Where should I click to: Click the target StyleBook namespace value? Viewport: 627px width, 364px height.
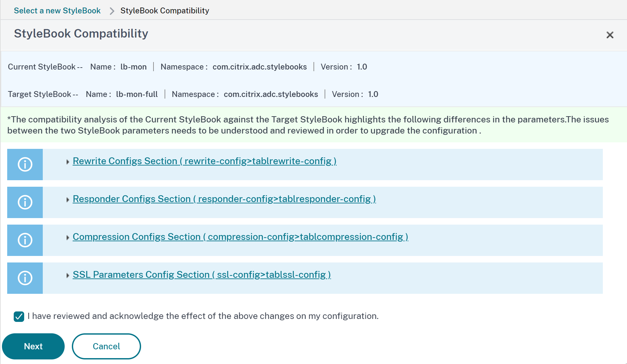click(x=271, y=94)
